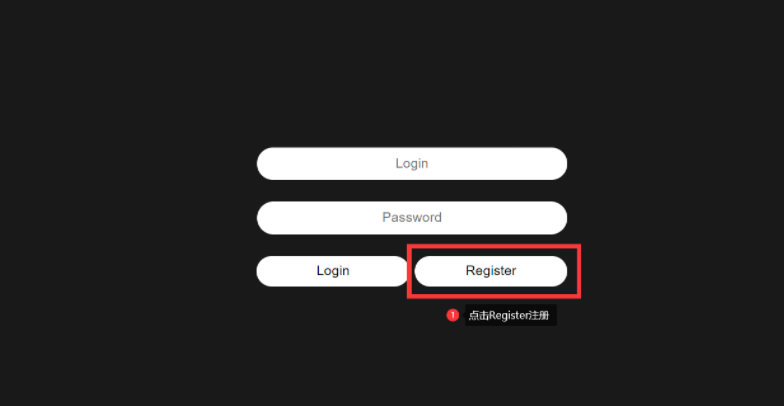Click the 'Password' placeholder text
This screenshot has width=784, height=406.
point(412,218)
